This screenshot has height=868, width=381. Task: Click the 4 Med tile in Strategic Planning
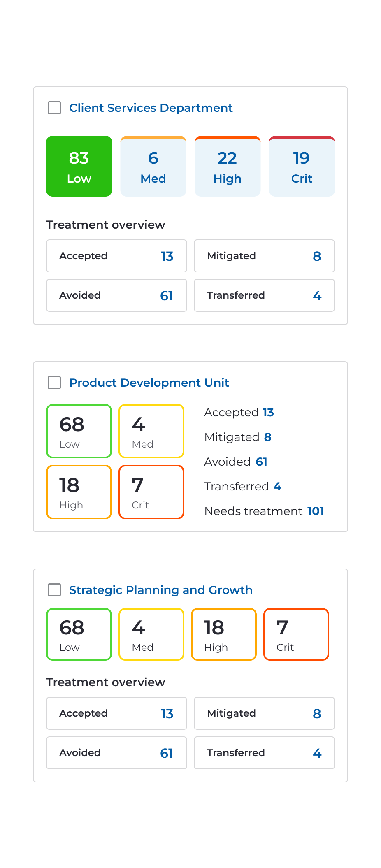[151, 634]
